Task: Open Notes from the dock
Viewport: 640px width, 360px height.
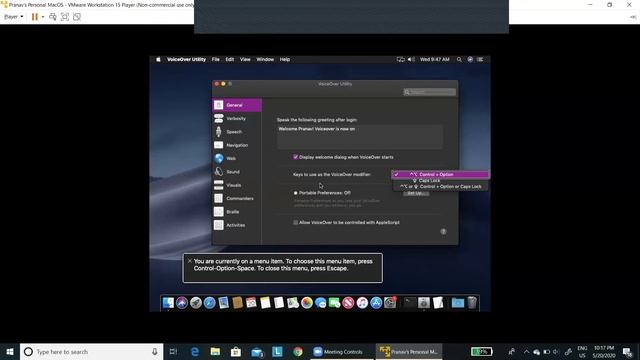Action: coord(265,303)
